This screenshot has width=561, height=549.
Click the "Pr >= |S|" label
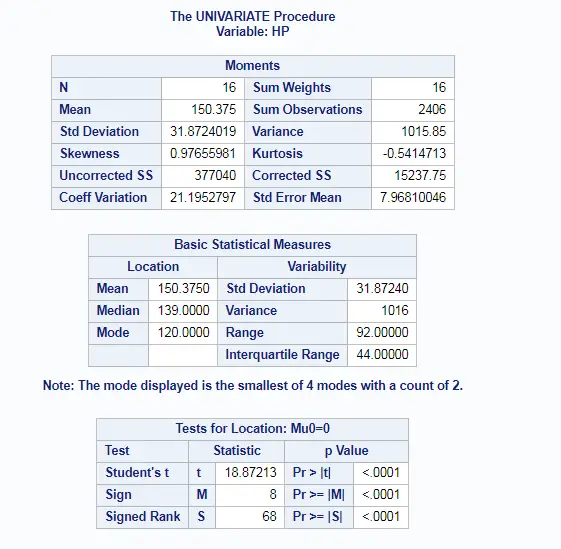click(x=317, y=516)
